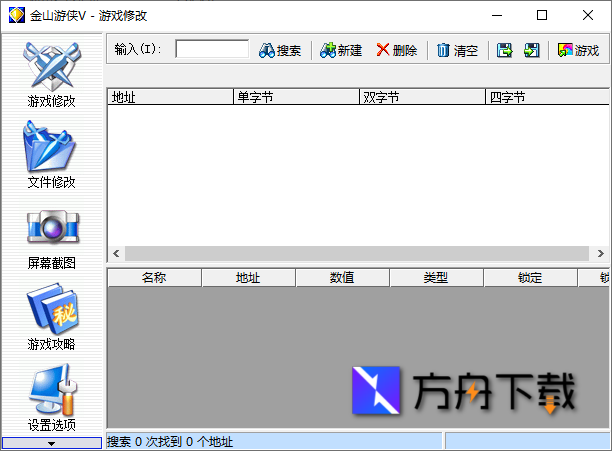612x451 pixels.
Task: Click the 类型 column header
Action: pos(436,278)
